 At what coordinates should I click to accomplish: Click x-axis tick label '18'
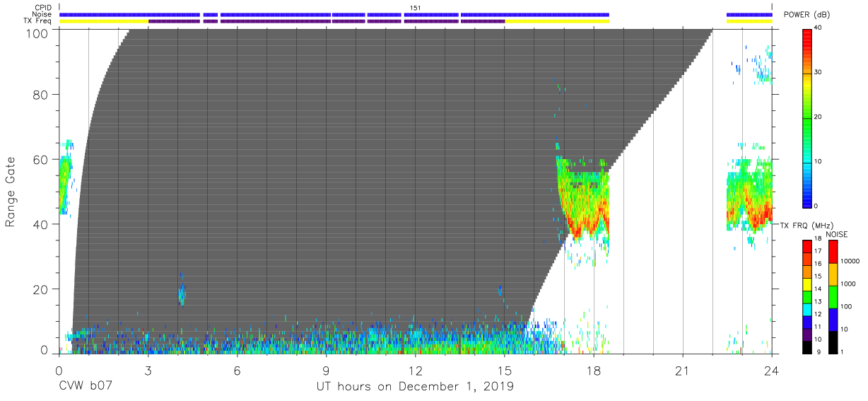click(594, 370)
